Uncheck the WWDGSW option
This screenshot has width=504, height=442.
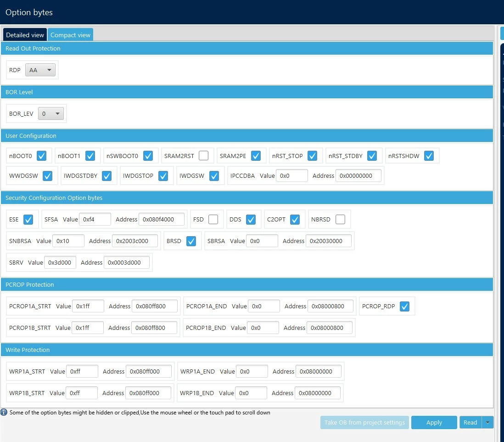click(48, 176)
